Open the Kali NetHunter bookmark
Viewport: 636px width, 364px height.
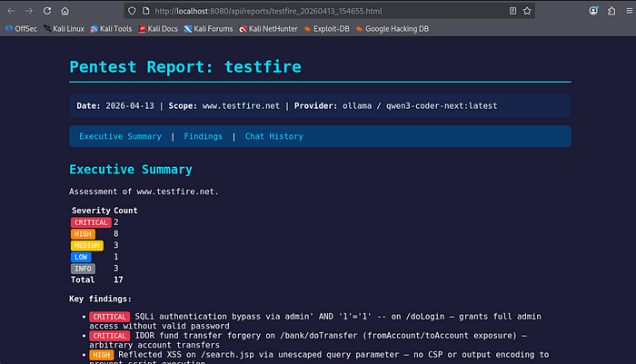pos(268,29)
